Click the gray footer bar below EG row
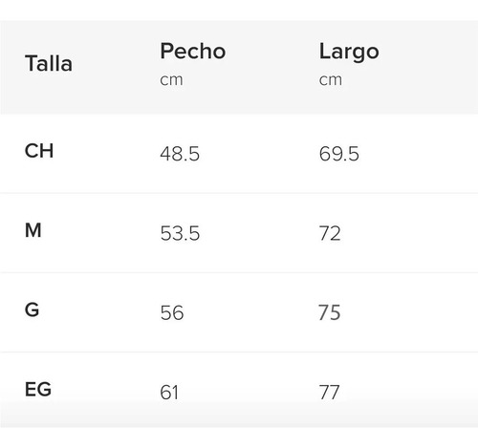This screenshot has height=448, width=478. [239, 415]
